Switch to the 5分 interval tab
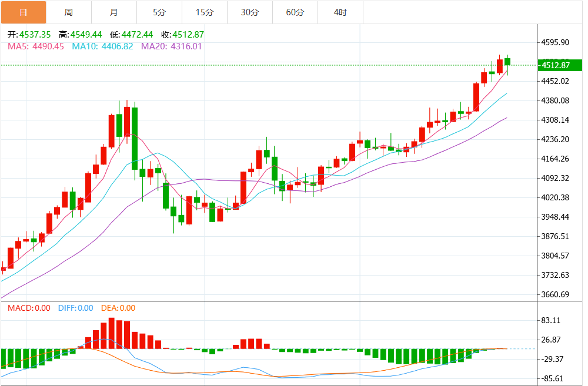Screen dimensions: 588x386 [159, 12]
